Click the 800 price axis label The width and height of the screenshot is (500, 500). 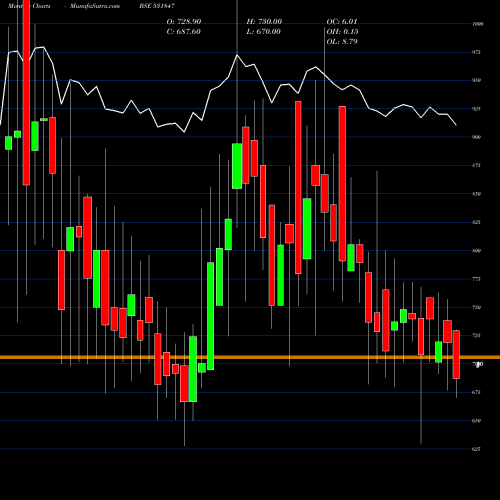(476, 251)
